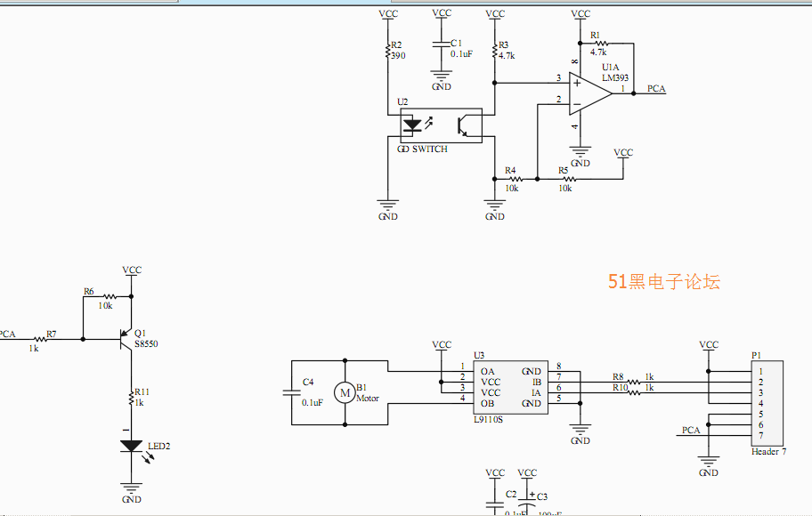Image resolution: width=812 pixels, height=516 pixels.
Task: Select the C4 capacitor symbol
Action: click(291, 393)
